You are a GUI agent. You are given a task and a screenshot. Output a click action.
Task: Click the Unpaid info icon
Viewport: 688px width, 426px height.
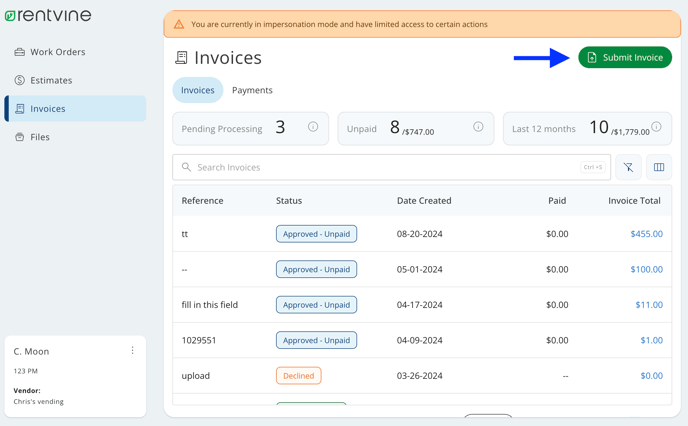[478, 127]
